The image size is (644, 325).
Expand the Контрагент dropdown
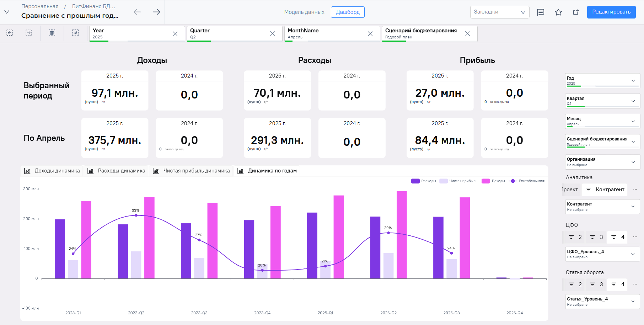[x=602, y=207]
